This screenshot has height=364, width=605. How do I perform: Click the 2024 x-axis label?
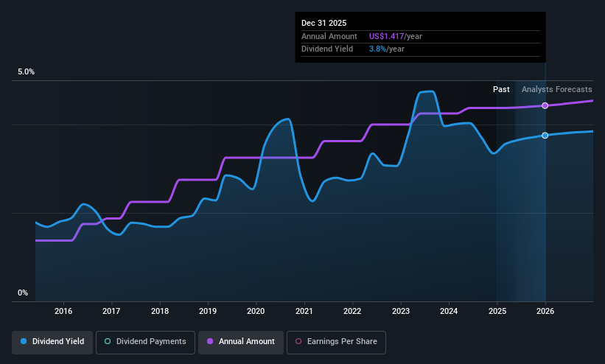coord(449,311)
